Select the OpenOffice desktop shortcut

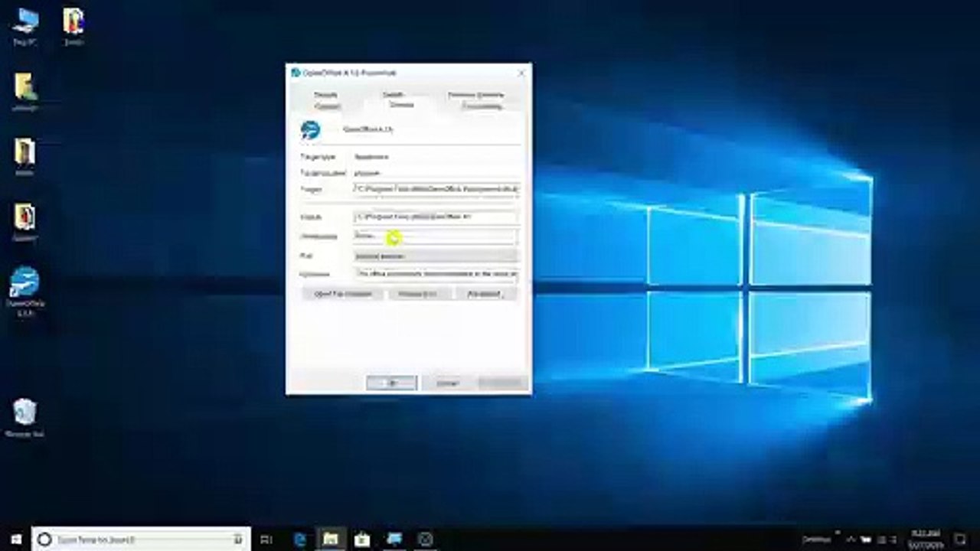24,292
